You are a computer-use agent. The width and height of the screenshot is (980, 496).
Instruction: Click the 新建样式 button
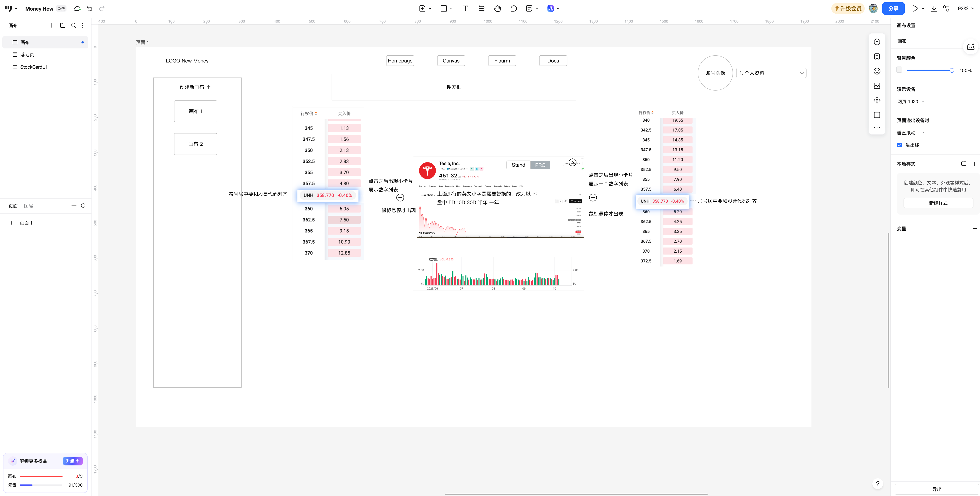938,203
